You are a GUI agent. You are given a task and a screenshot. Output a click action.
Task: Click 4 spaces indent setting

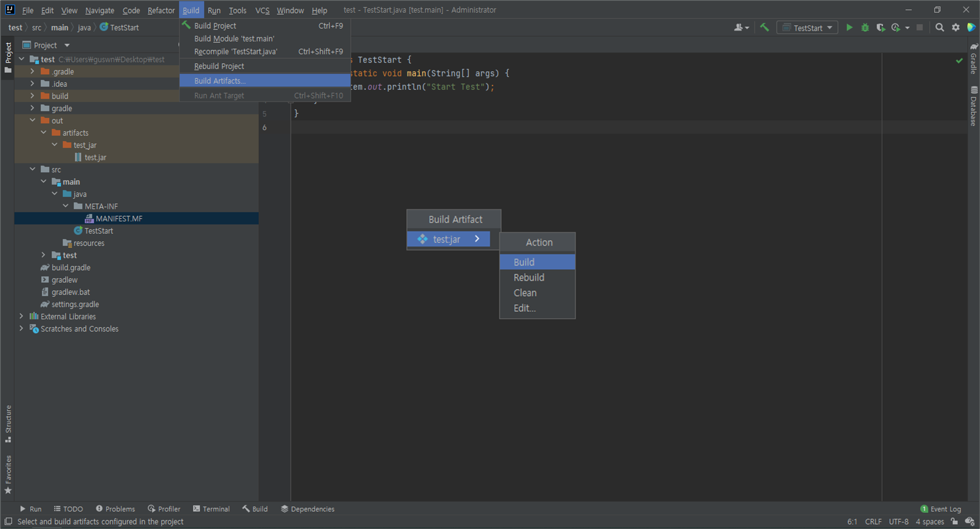(x=929, y=522)
